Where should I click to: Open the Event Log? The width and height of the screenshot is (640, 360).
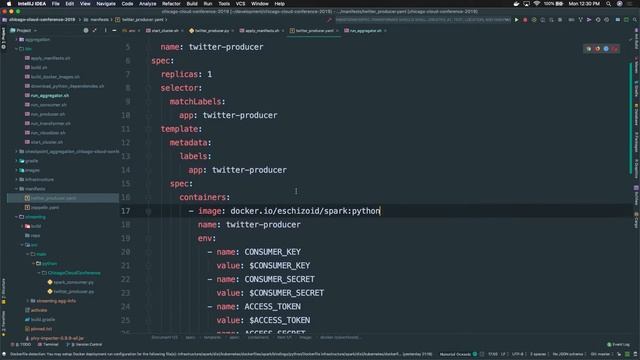pyautogui.click(x=618, y=344)
